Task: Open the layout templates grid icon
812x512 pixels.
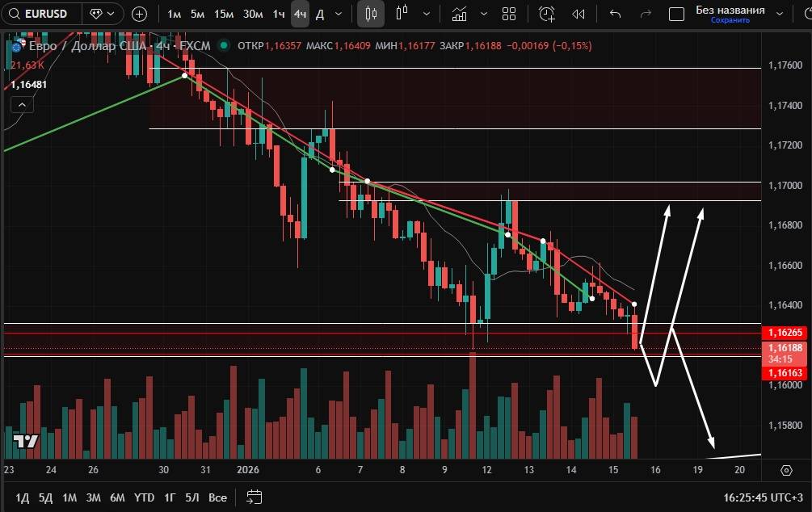Action: pyautogui.click(x=509, y=14)
